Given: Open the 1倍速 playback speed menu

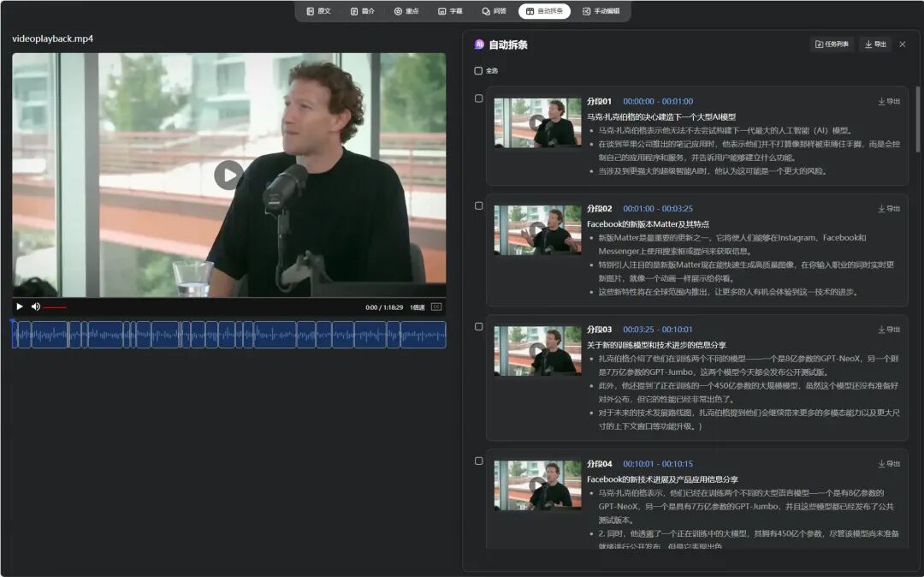Looking at the screenshot, I should point(418,307).
